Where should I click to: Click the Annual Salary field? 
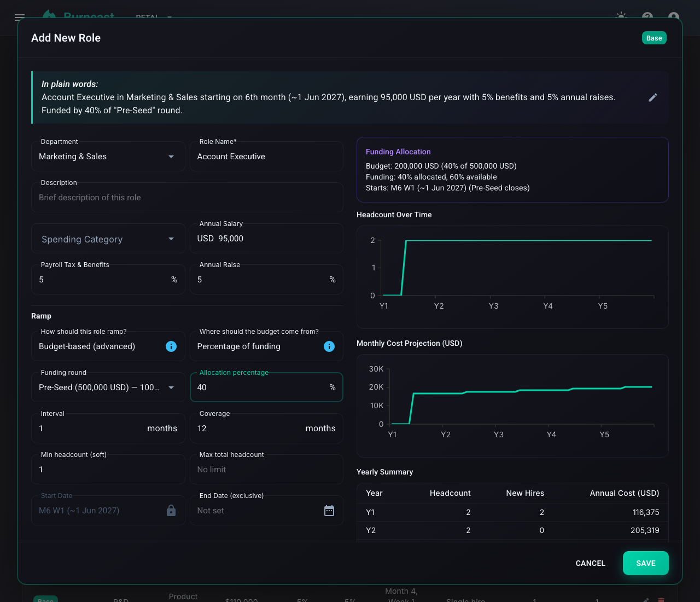coord(266,239)
